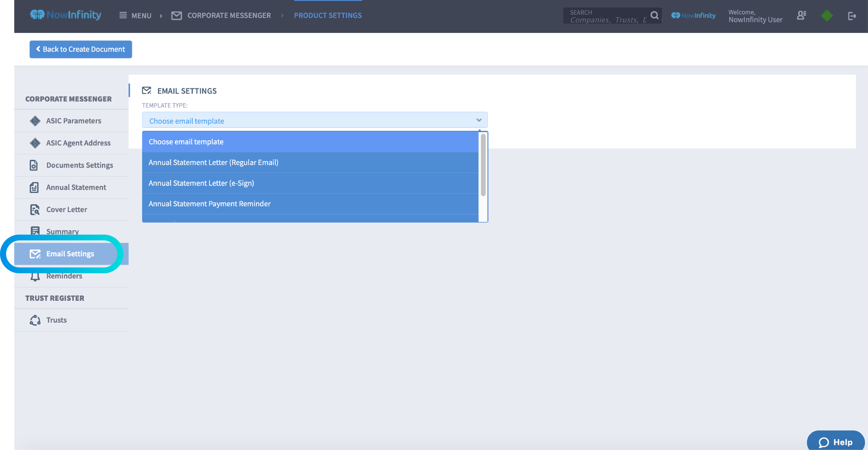
Task: Click the logout icon in header
Action: (x=852, y=16)
